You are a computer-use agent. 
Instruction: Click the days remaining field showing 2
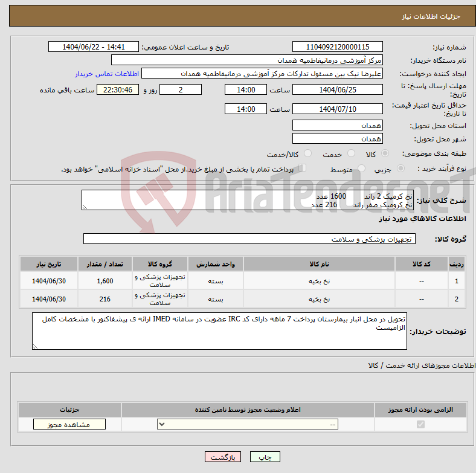click(x=181, y=89)
